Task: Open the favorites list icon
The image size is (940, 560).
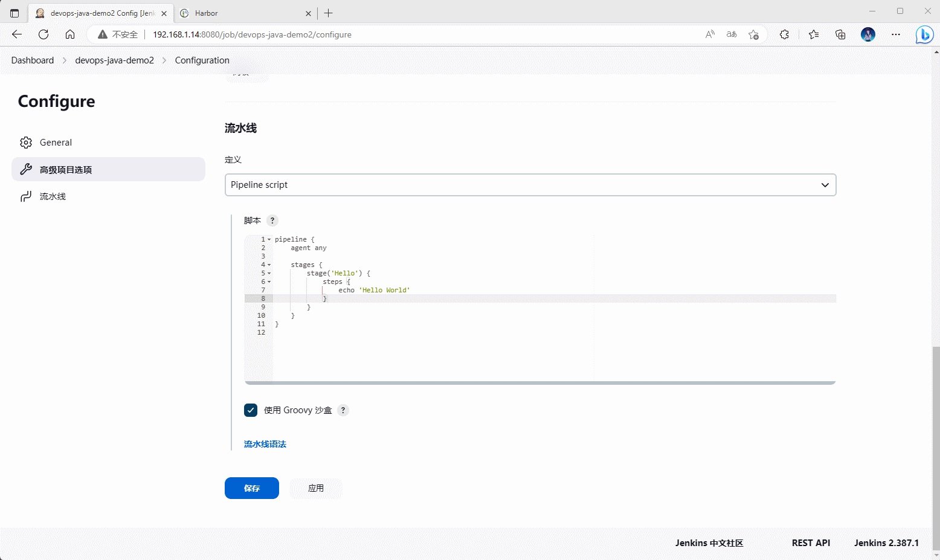Action: coord(814,34)
